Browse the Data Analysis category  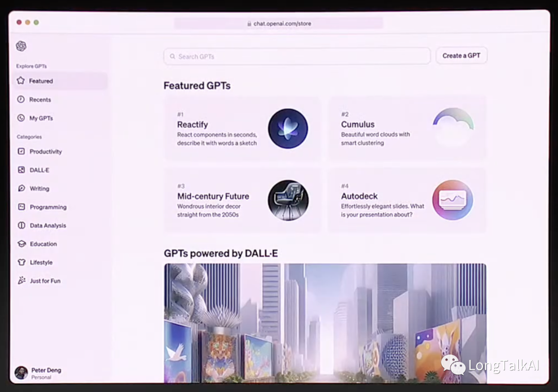point(60,225)
